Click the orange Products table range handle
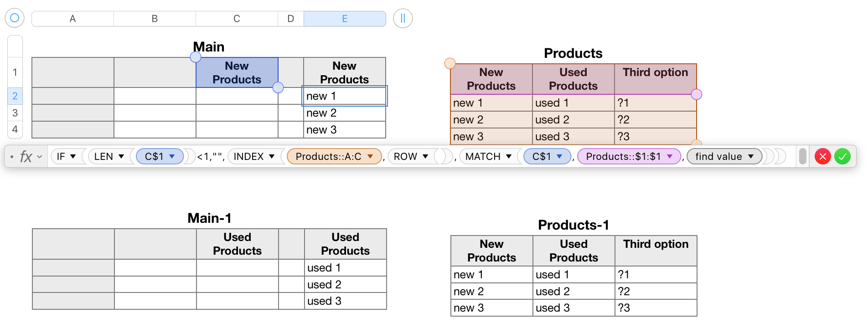868x328 pixels. click(450, 63)
